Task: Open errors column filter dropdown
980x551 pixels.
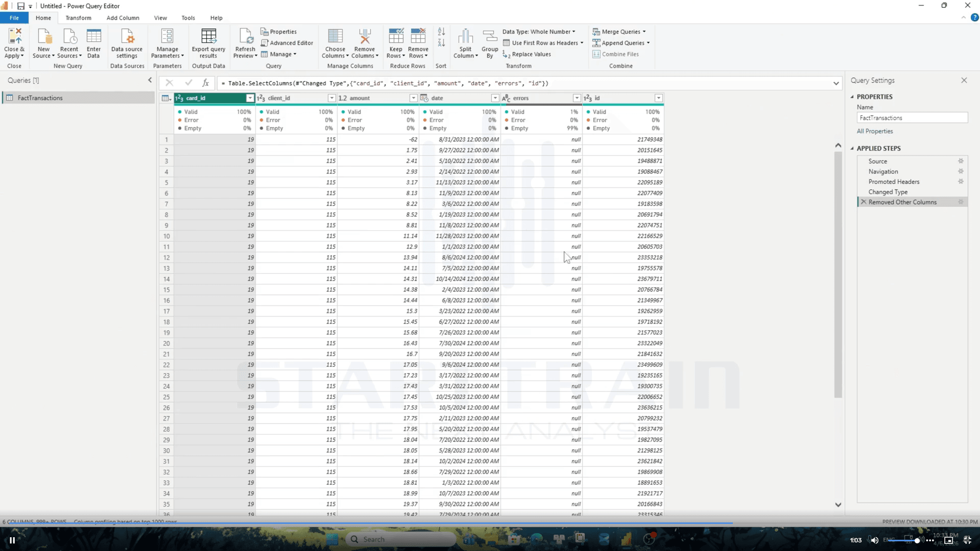Action: click(x=577, y=98)
